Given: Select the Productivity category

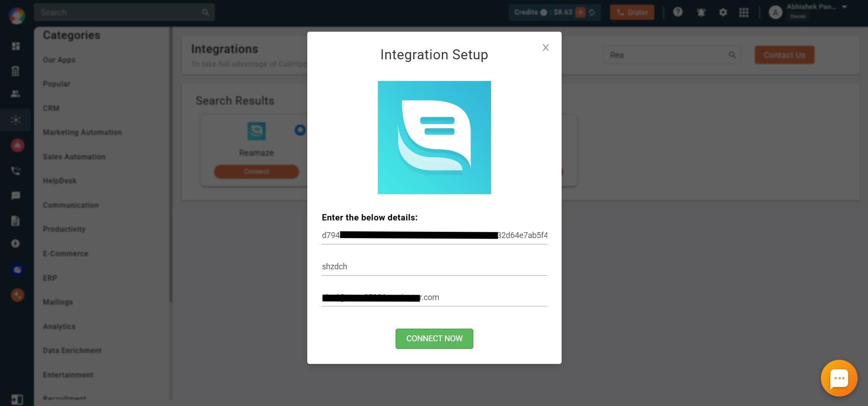Looking at the screenshot, I should [x=64, y=229].
